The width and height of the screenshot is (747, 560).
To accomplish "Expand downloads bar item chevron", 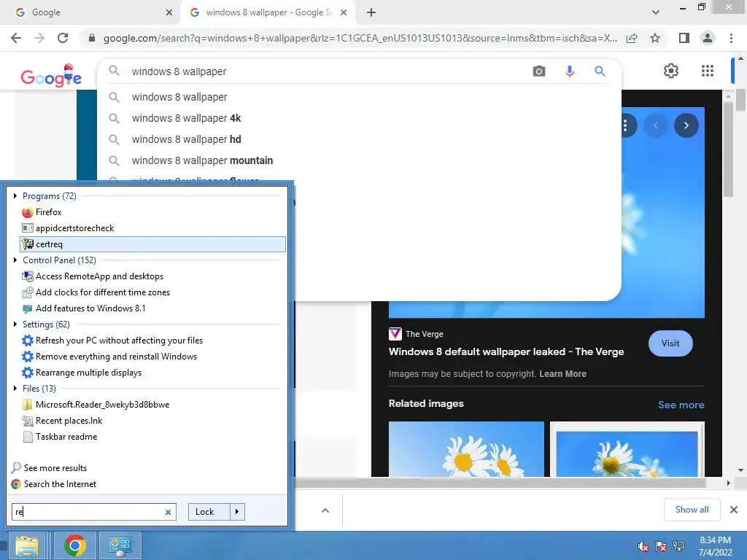I will tap(325, 510).
